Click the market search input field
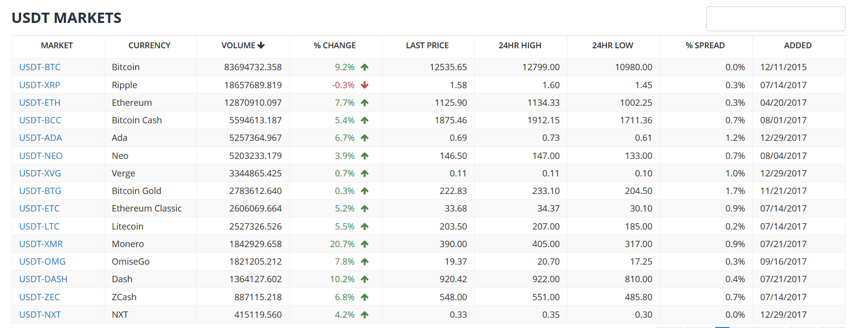This screenshot has width=868, height=328. point(775,19)
